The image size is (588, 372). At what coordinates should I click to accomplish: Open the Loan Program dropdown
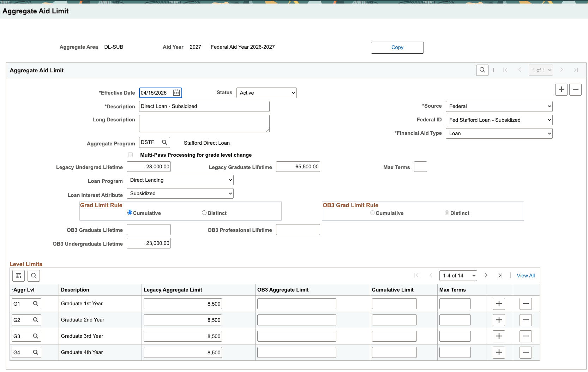click(x=180, y=180)
